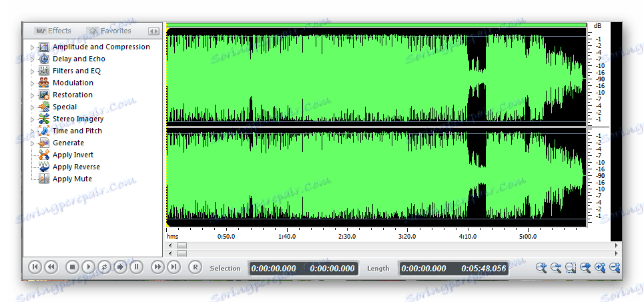Expand the Delay and Echo group
The height and width of the screenshot is (302, 644).
[x=33, y=59]
